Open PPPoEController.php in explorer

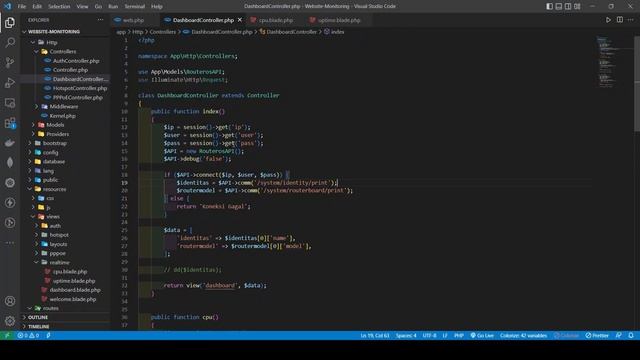[78, 97]
